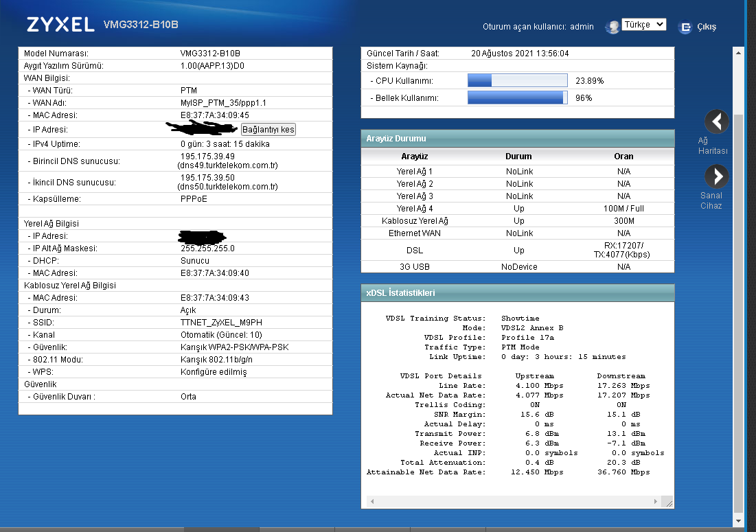Image resolution: width=756 pixels, height=532 pixels.
Task: Click the date and time value
Action: [x=520, y=54]
